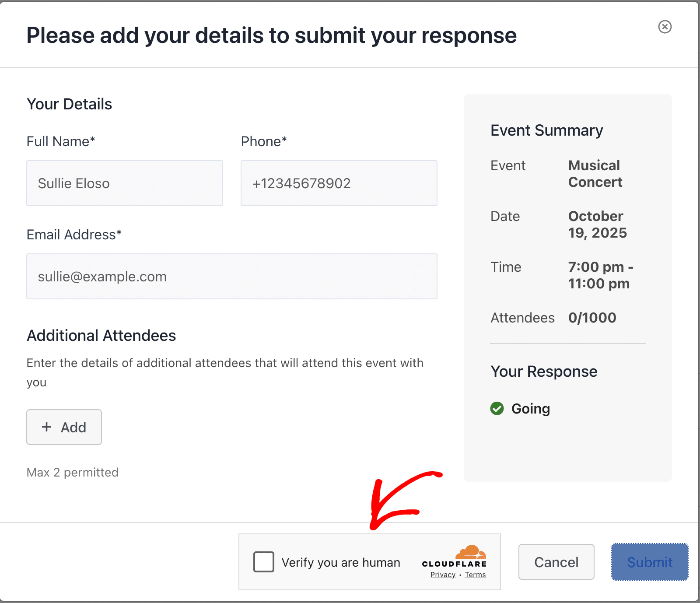Click the Going response label
700x603 pixels.
tap(530, 409)
